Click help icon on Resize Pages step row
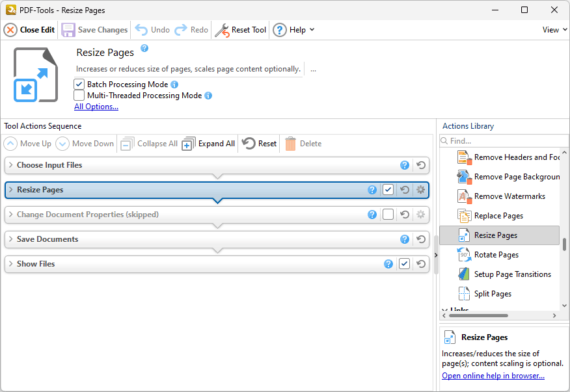Viewport: 570px width, 392px height. click(x=372, y=190)
